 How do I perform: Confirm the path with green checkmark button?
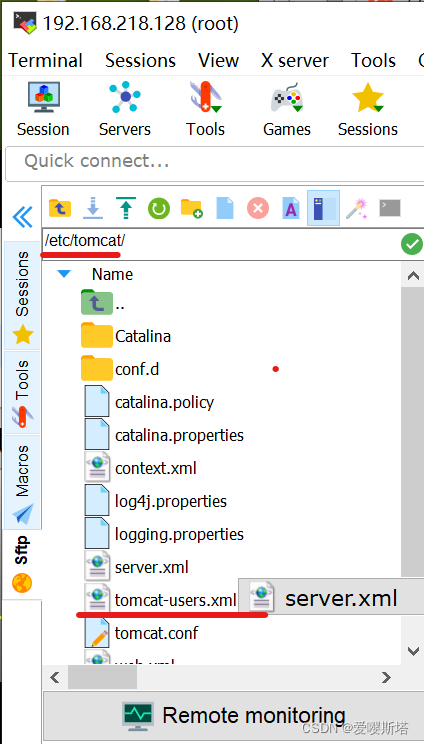tap(412, 244)
